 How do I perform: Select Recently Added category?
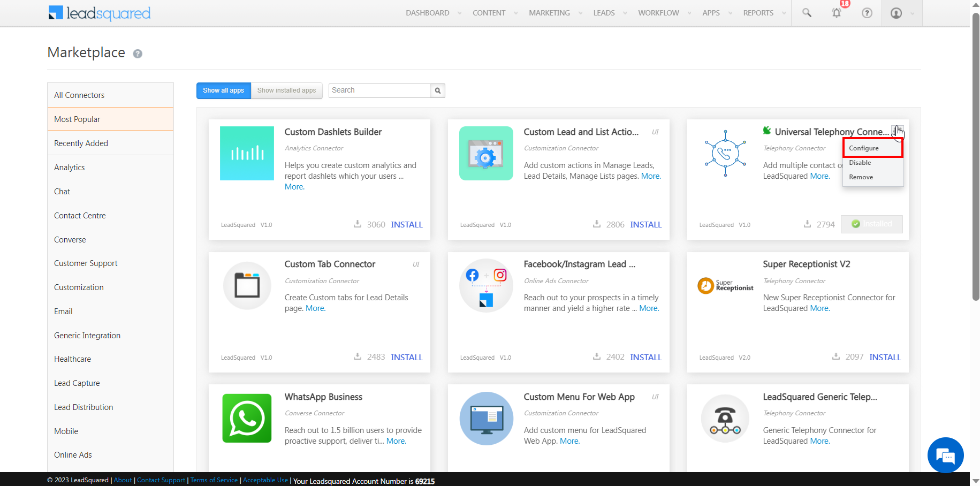point(110,143)
